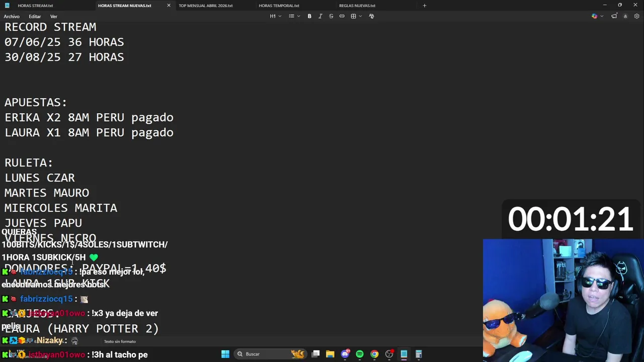
Task: Click the Notepad taskbar icon
Action: [x=404, y=354]
